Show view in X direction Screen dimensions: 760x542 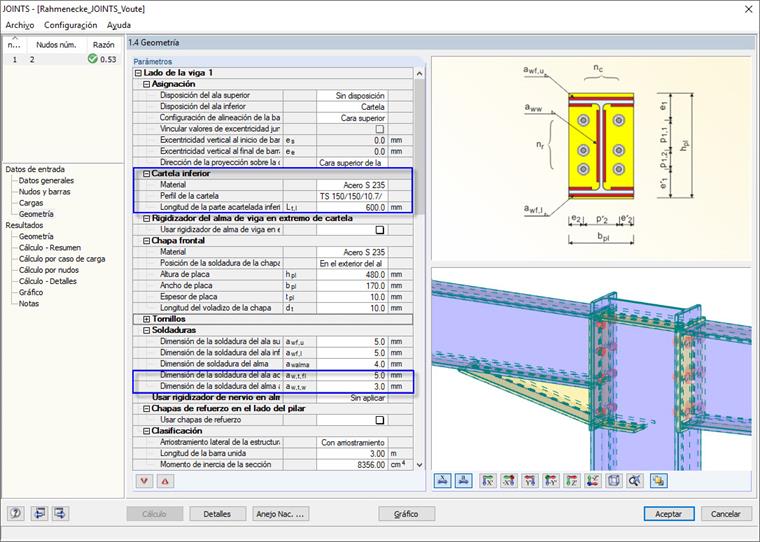[488, 481]
